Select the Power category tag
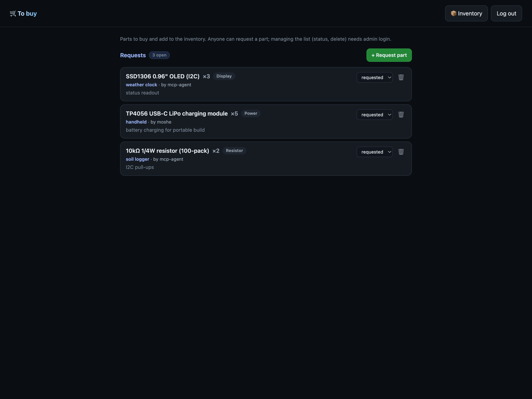 pos(251,113)
